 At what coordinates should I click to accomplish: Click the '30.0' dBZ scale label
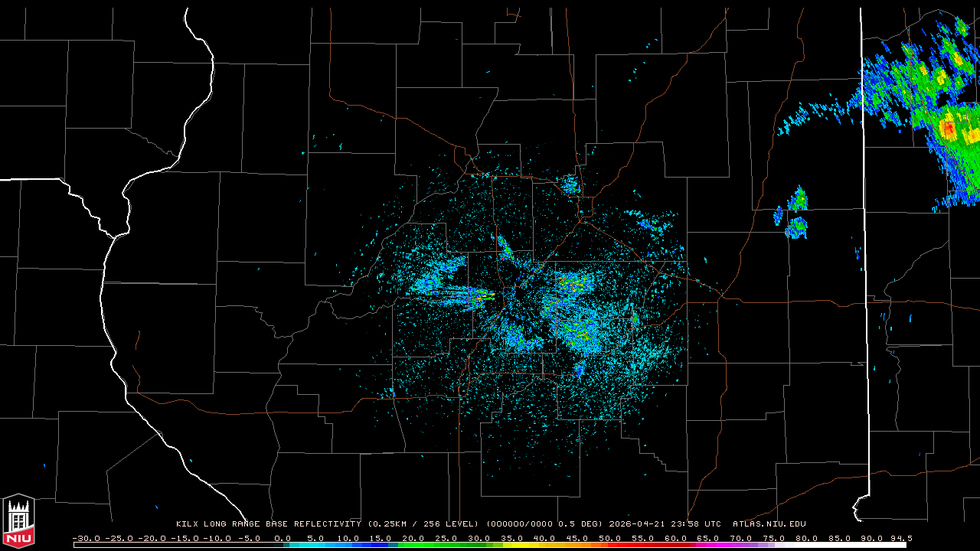(479, 538)
